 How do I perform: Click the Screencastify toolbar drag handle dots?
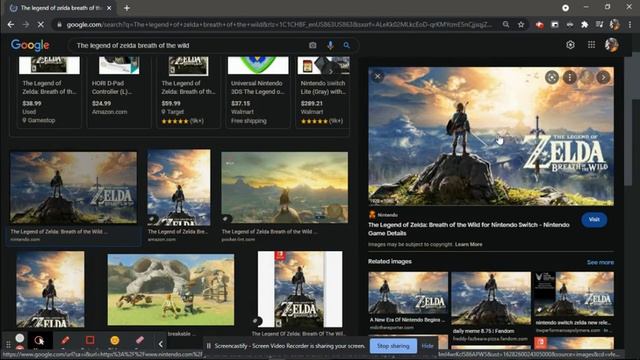coord(8,345)
